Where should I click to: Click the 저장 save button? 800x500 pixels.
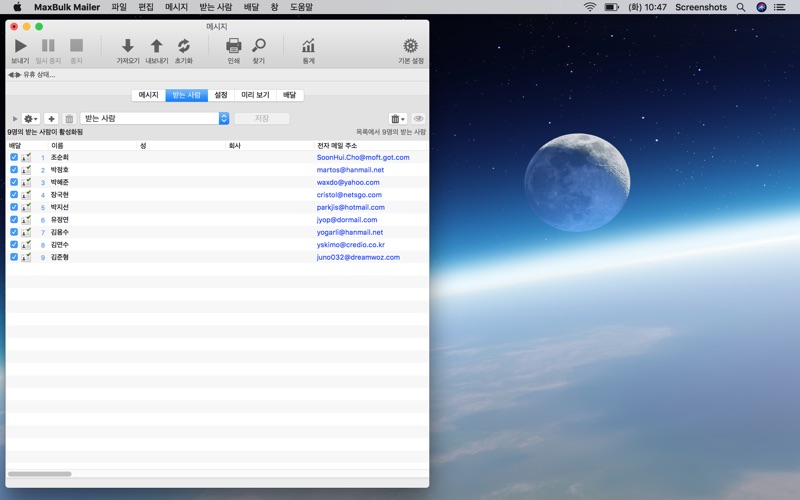(x=262, y=118)
